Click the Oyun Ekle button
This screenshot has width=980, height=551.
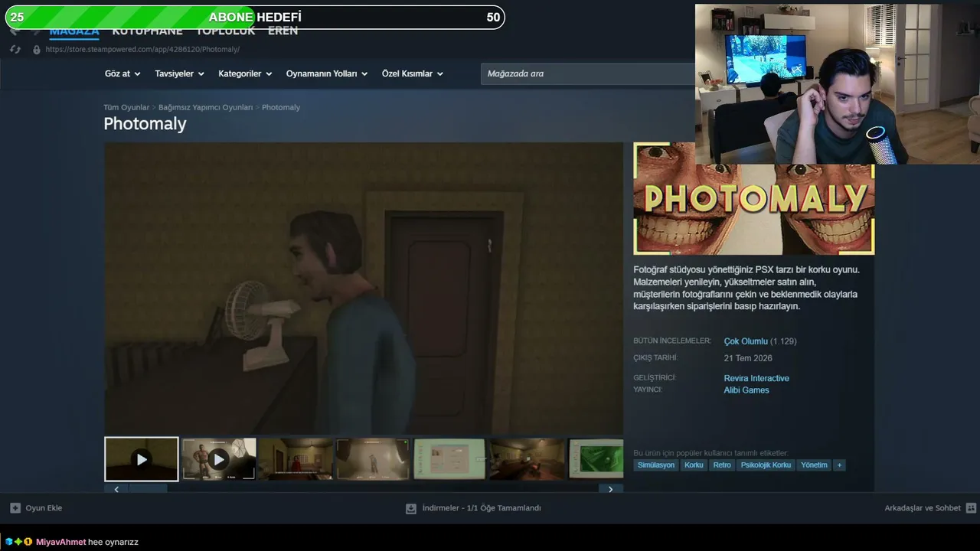pos(36,508)
